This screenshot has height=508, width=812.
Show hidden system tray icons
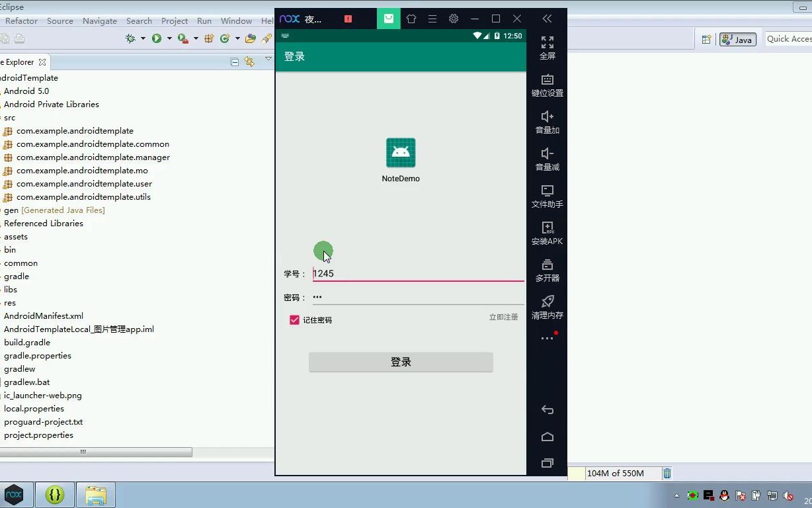(676, 495)
